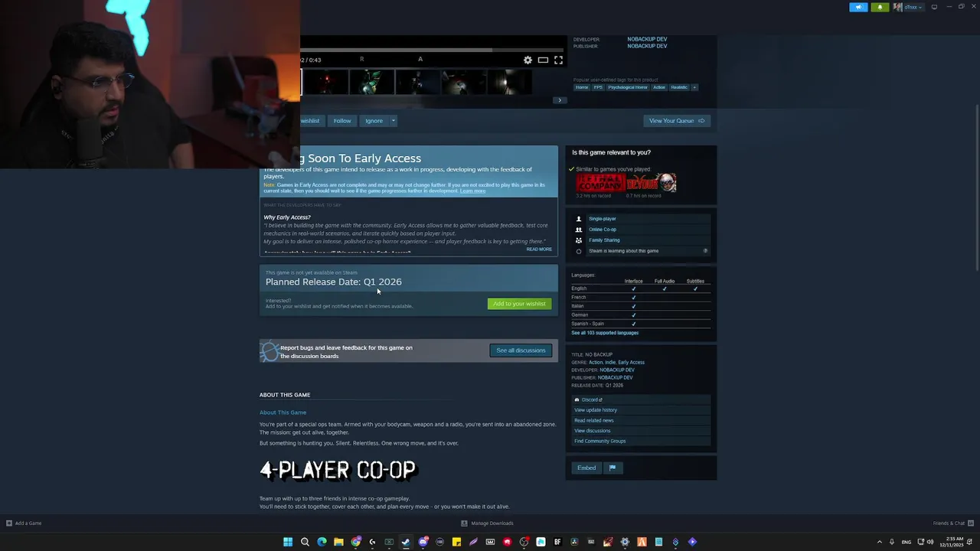
Task: Open Add a Game plus icon
Action: (x=9, y=523)
